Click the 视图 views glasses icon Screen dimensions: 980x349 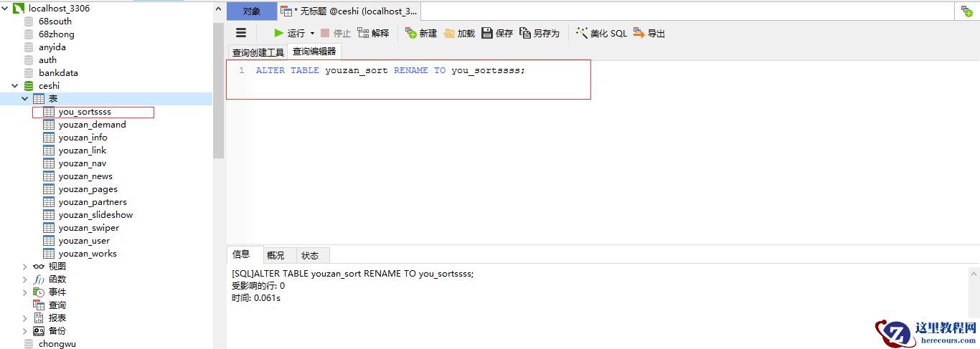pos(39,266)
